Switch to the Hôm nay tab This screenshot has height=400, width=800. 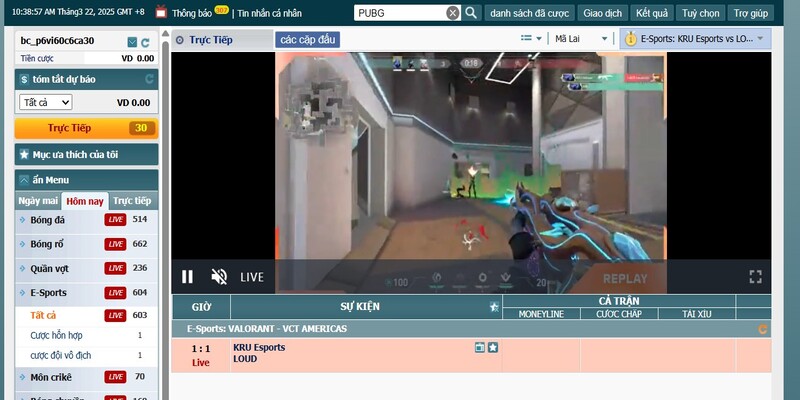85,201
